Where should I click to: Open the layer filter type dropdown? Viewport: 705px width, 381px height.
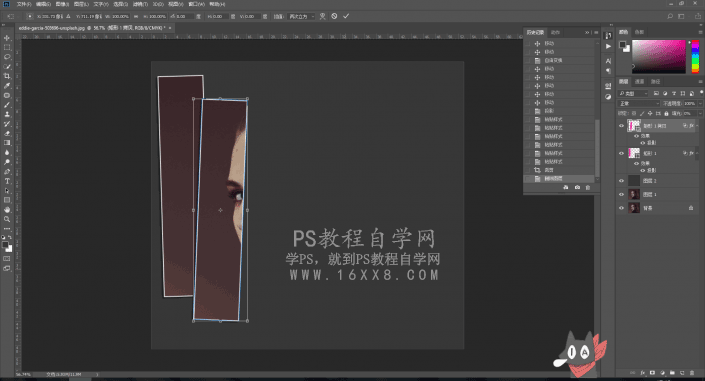[x=634, y=93]
